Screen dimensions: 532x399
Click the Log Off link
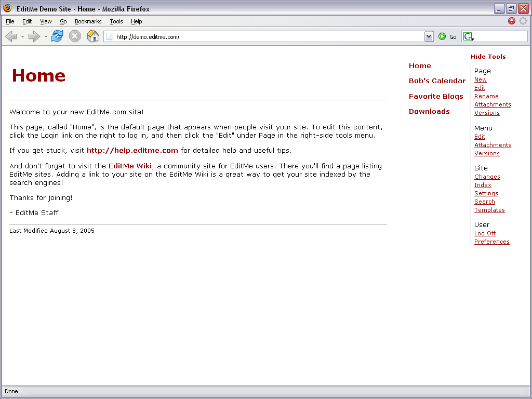[x=485, y=233]
